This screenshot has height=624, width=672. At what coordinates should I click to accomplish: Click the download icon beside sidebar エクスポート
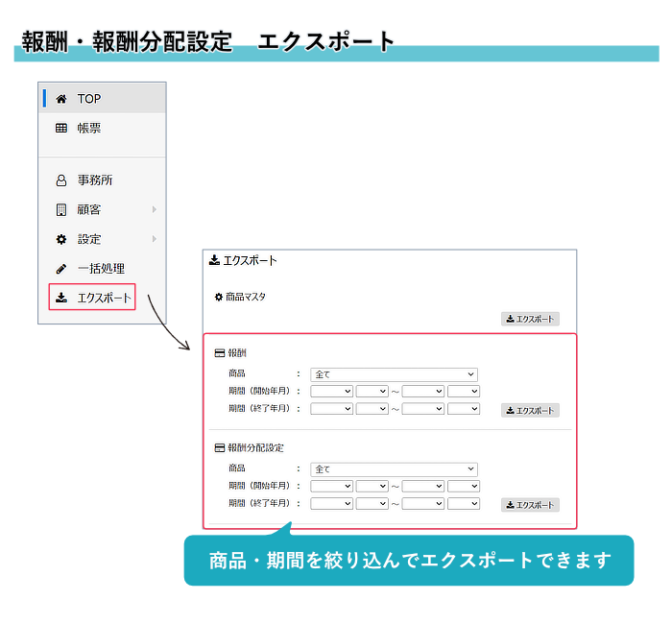61,298
